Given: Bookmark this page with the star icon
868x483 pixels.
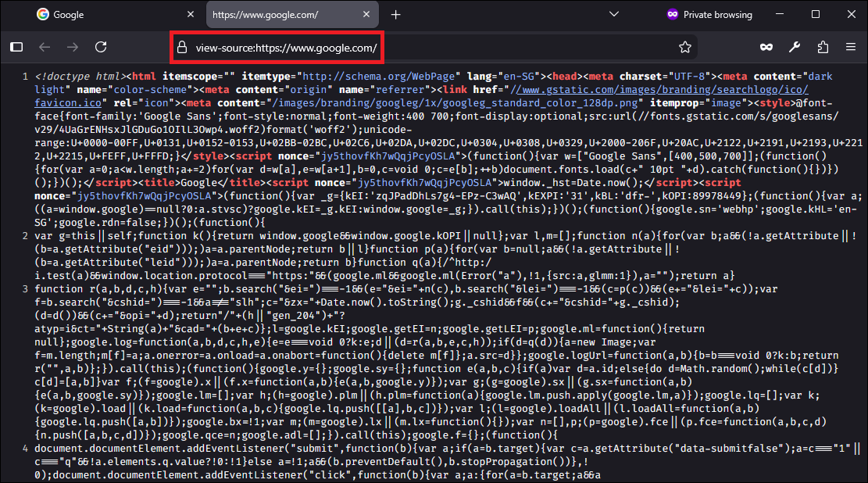Looking at the screenshot, I should point(684,47).
